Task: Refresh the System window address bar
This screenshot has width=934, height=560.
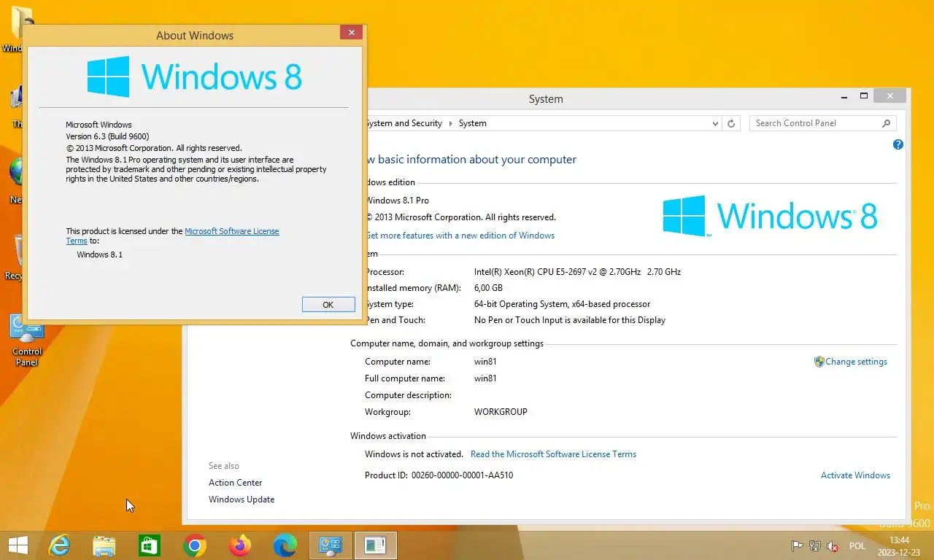Action: click(731, 123)
